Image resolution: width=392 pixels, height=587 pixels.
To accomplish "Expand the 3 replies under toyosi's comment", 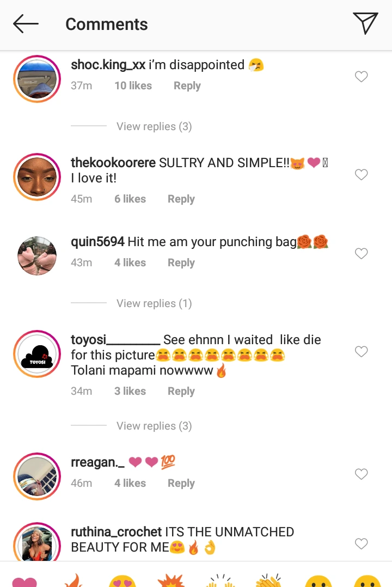I will (154, 426).
